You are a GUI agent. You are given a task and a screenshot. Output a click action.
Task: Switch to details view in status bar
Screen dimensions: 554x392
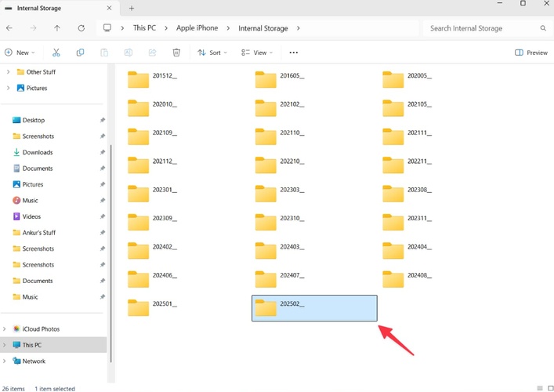[540, 388]
